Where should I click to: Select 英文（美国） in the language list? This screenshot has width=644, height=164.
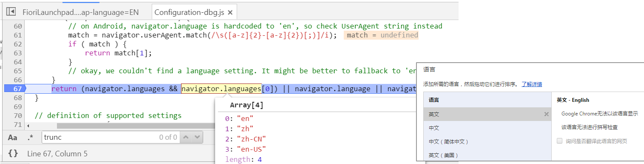[487, 155]
